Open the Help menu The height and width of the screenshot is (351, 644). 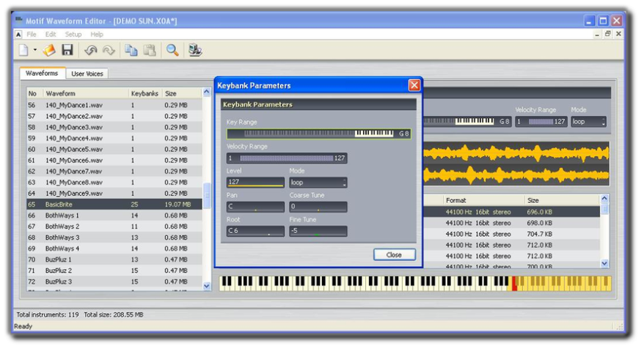97,34
